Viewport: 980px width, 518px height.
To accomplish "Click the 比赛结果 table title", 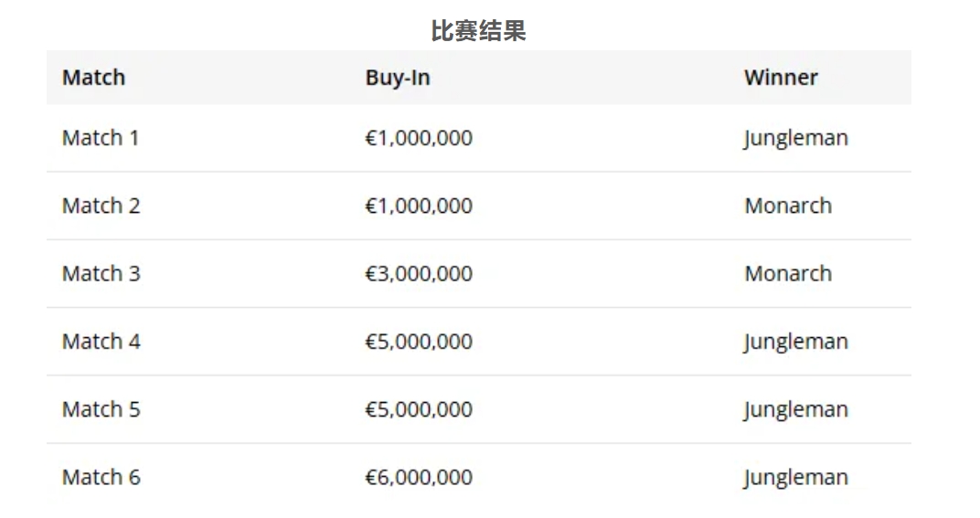I will (x=478, y=32).
